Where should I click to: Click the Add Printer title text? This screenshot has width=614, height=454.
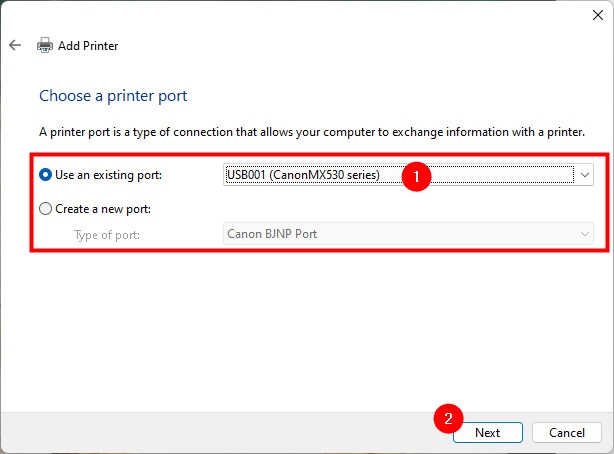[88, 46]
